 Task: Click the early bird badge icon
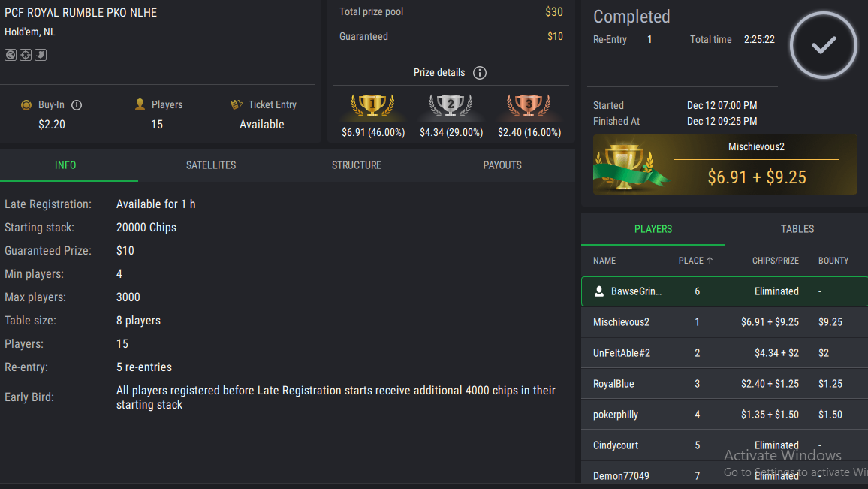pyautogui.click(x=41, y=55)
